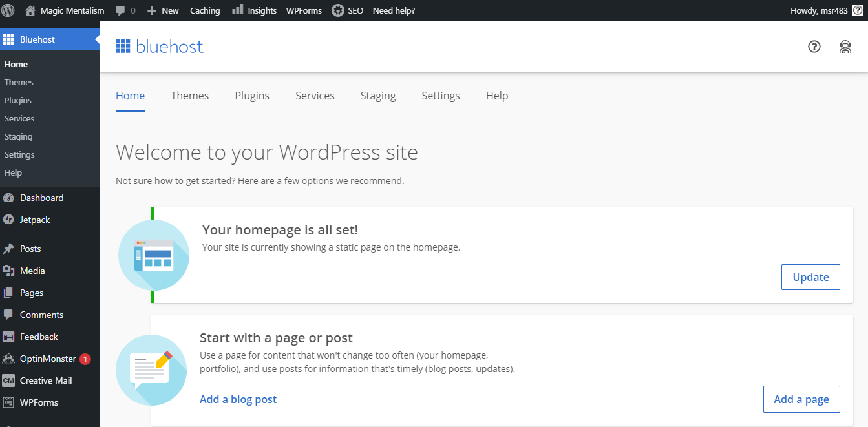Viewport: 868px width, 427px height.
Task: Click the SEO gear icon in admin bar
Action: [x=338, y=10]
